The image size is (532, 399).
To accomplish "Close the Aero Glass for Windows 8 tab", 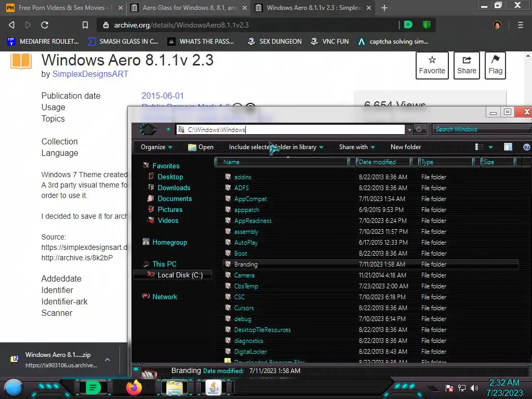I will pos(244,8).
